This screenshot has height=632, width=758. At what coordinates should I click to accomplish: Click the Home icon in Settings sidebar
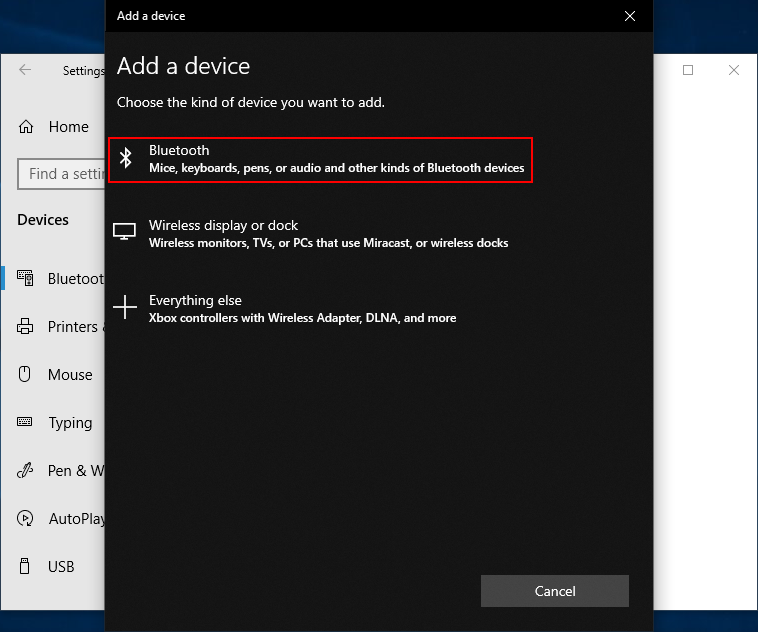coord(26,127)
